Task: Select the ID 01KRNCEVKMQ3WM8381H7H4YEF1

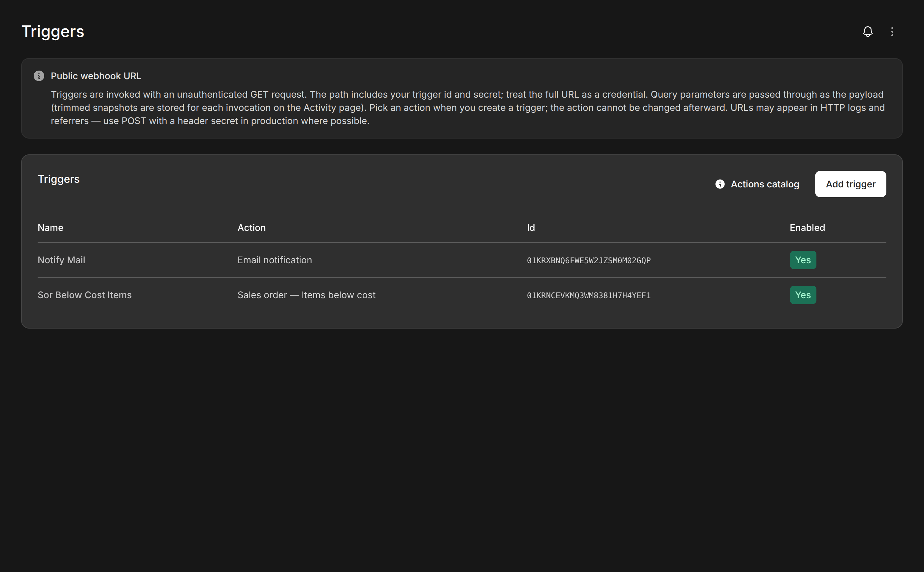Action: tap(589, 296)
